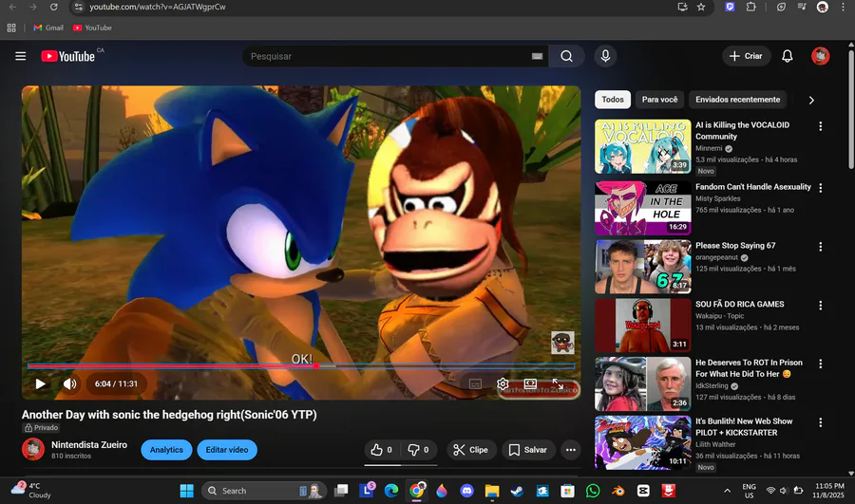Select the Para você chip

tap(660, 99)
